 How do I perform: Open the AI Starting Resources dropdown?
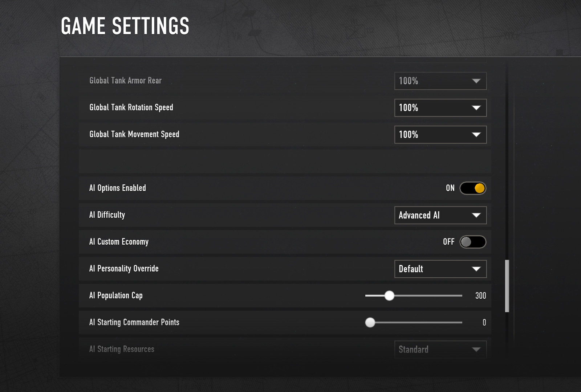click(x=440, y=350)
